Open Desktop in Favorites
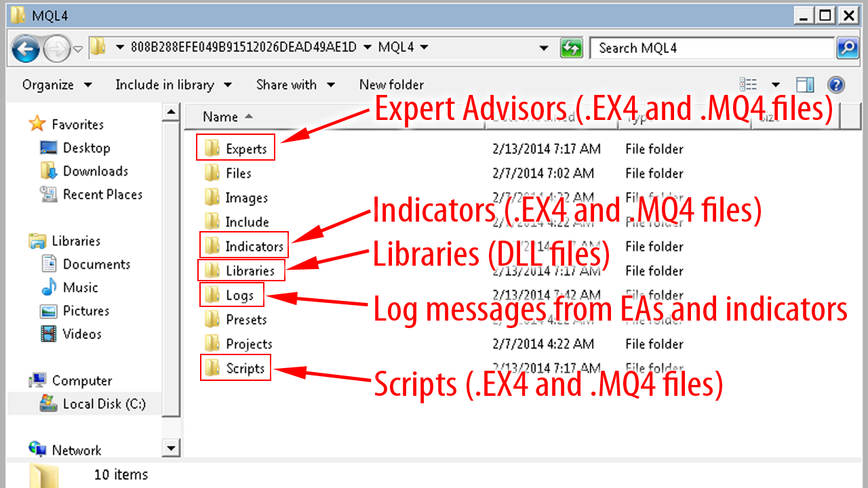Image resolution: width=868 pixels, height=488 pixels. coord(86,148)
